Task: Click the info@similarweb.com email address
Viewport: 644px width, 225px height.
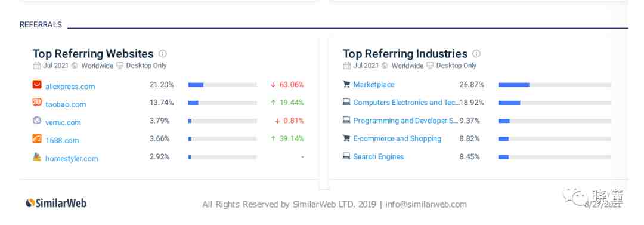Action: click(426, 204)
